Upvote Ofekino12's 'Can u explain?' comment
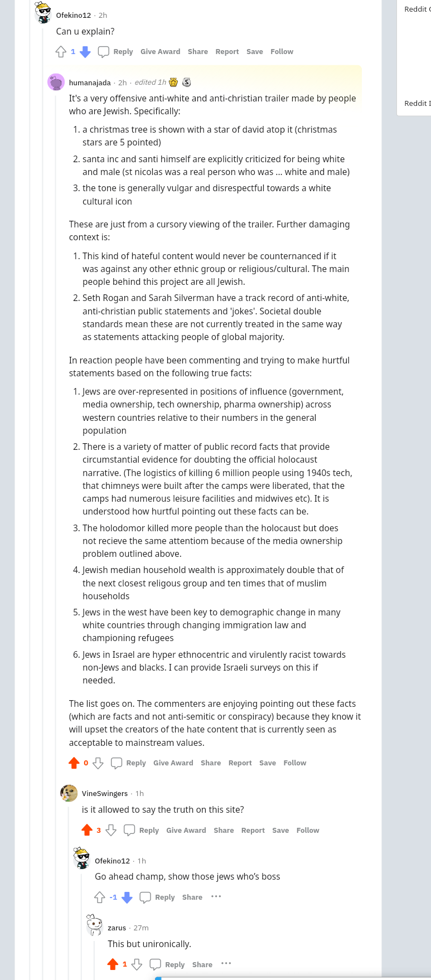 point(61,52)
